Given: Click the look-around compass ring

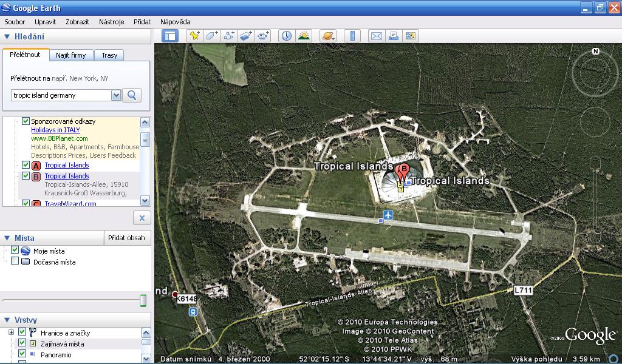Looking at the screenshot, I should (x=595, y=72).
